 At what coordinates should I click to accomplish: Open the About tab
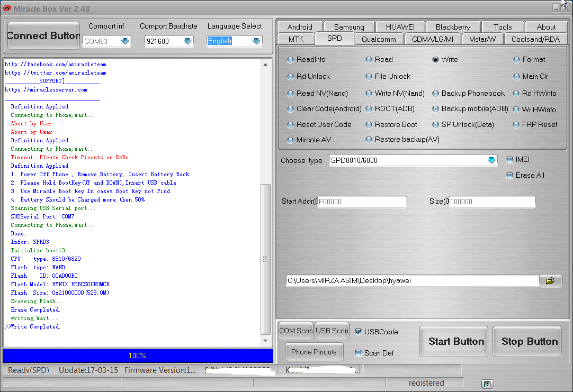tap(546, 27)
